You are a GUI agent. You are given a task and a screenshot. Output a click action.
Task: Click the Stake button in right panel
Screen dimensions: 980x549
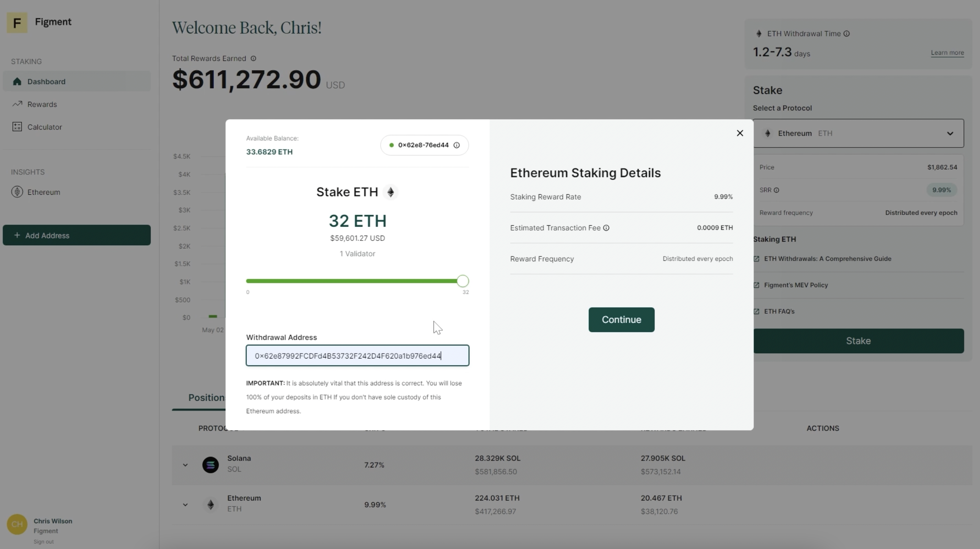(858, 341)
